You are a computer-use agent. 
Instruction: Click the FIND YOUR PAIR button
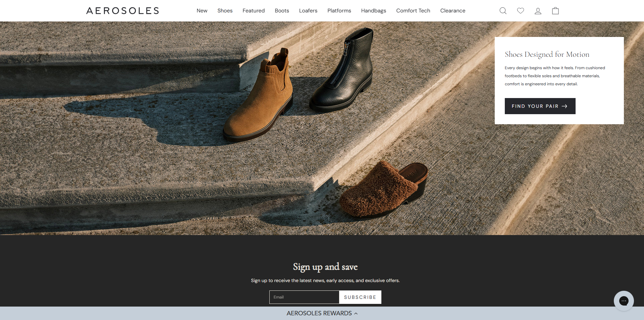pyautogui.click(x=540, y=106)
